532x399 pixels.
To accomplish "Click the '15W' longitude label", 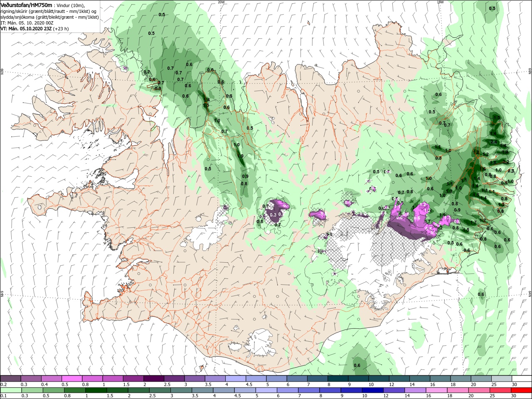I will pos(440,2).
